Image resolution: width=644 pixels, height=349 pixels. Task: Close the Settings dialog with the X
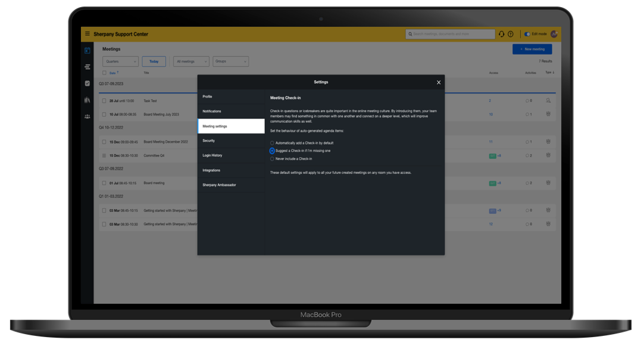(439, 82)
